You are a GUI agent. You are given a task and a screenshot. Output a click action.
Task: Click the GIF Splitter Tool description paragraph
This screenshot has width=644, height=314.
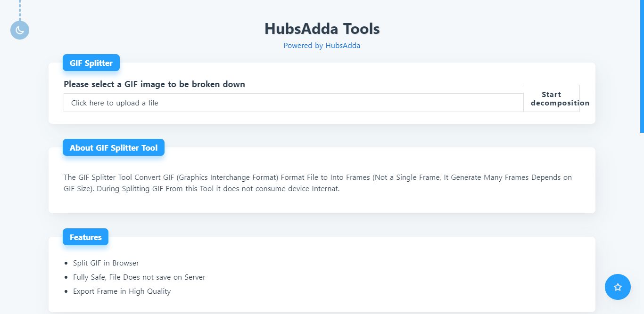click(318, 183)
